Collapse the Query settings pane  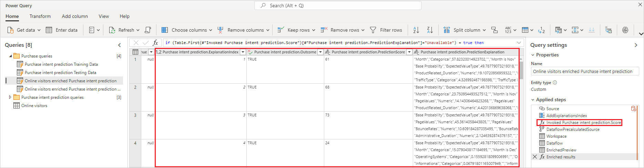tap(636, 45)
